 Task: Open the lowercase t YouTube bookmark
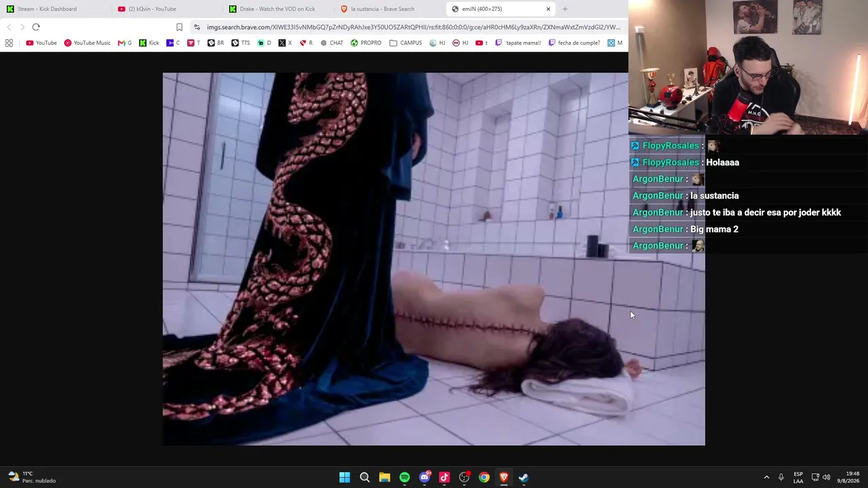pos(481,43)
